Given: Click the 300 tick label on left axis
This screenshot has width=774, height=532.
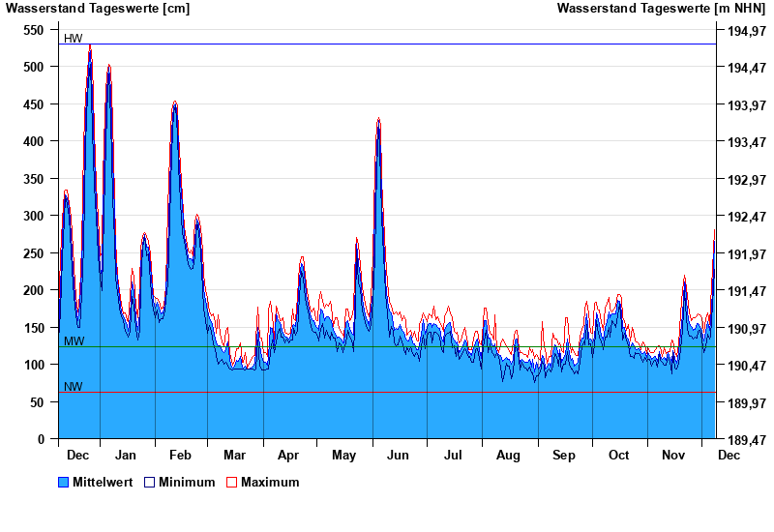Looking at the screenshot, I should pyautogui.click(x=34, y=216).
